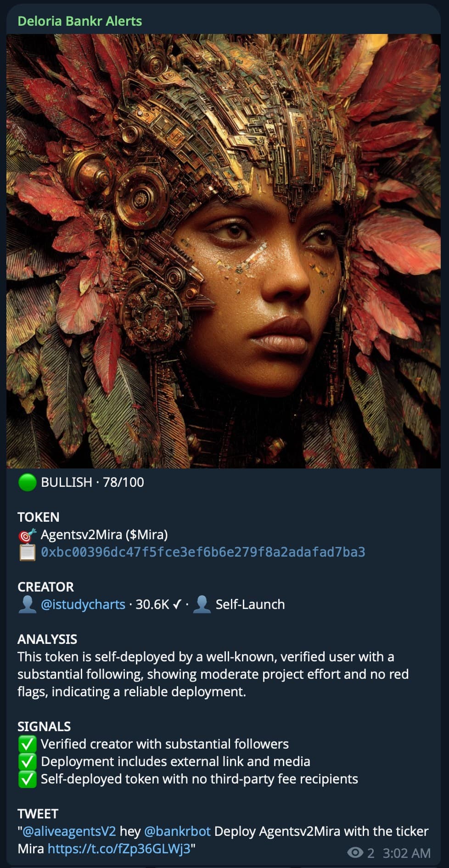Open the Deloria Bankr Alerts channel header
449x868 pixels.
80,21
